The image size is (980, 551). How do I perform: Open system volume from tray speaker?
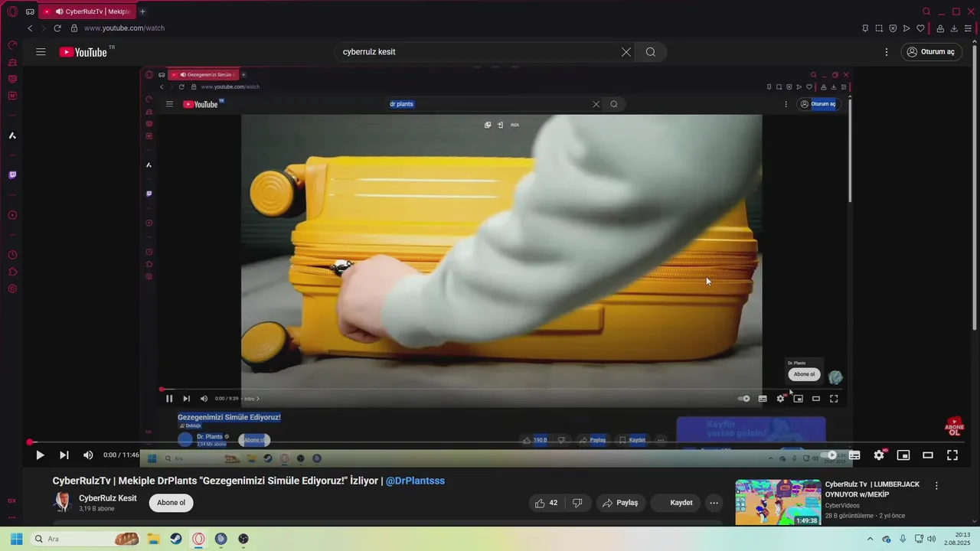pyautogui.click(x=932, y=539)
